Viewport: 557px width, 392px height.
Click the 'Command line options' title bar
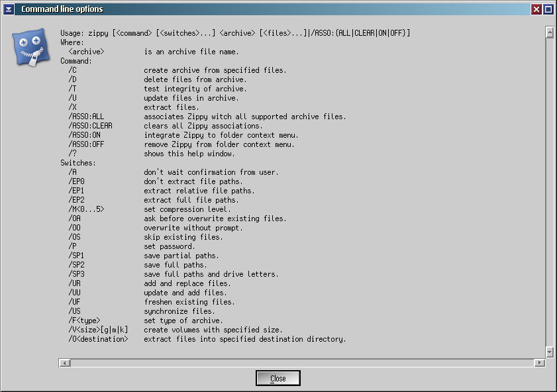tap(265, 9)
